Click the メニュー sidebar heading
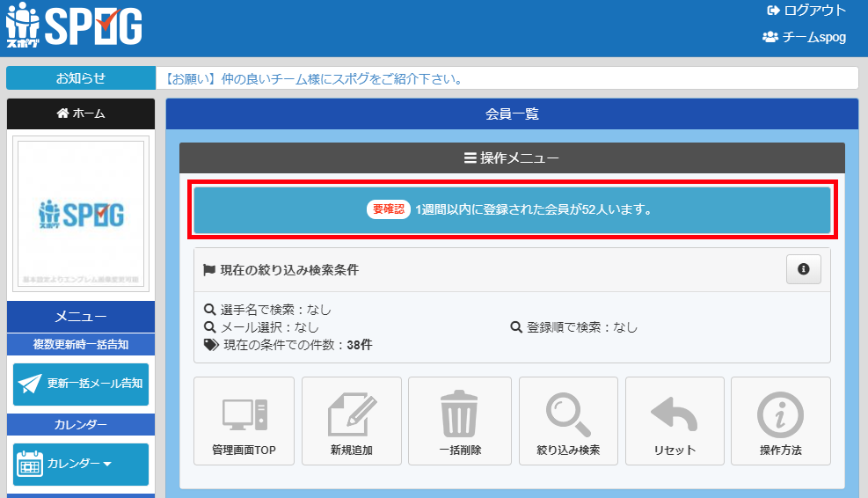Viewport: 868px width, 498px height. 81,317
